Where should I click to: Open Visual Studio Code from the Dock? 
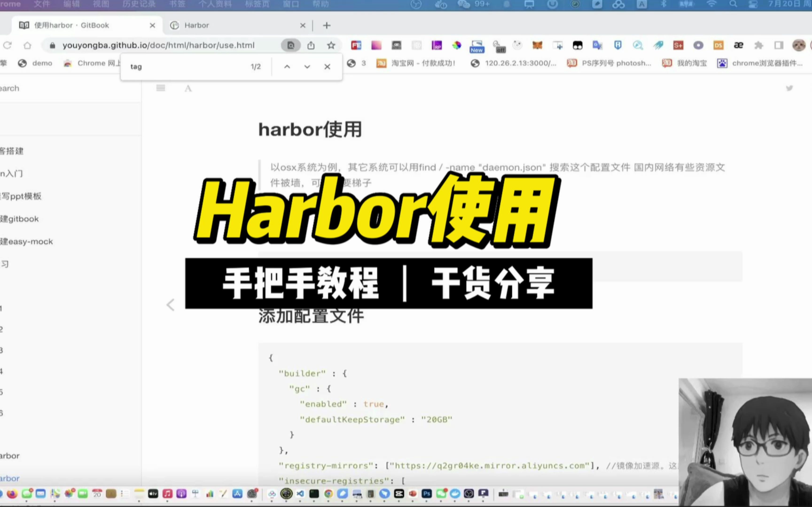point(300,494)
